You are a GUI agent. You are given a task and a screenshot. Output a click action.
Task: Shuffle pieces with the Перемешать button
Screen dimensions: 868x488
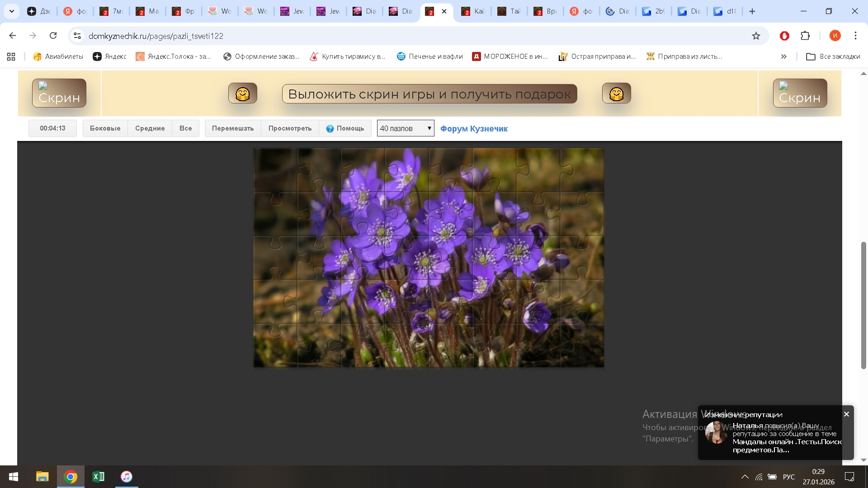tap(233, 128)
